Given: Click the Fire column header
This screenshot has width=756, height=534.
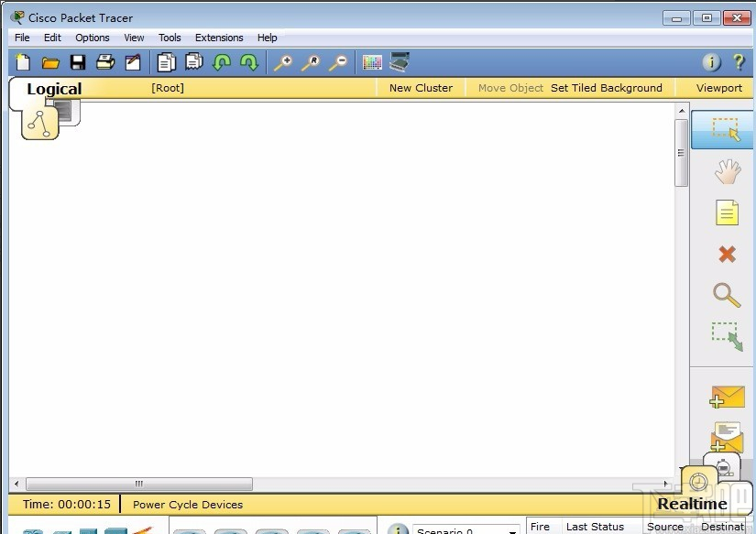Looking at the screenshot, I should (540, 527).
